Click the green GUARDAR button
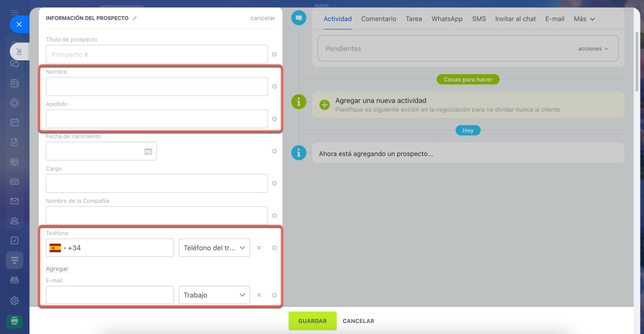The width and height of the screenshot is (644, 334). point(312,321)
